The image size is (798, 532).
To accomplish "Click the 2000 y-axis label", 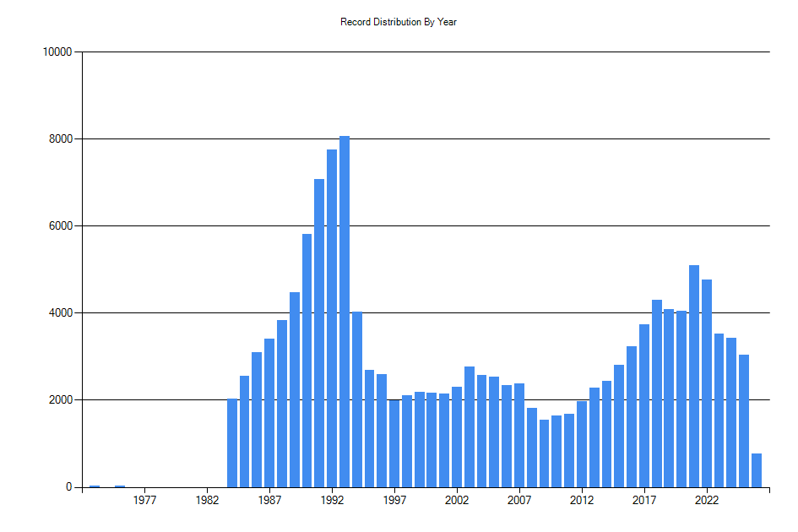I will tap(62, 399).
